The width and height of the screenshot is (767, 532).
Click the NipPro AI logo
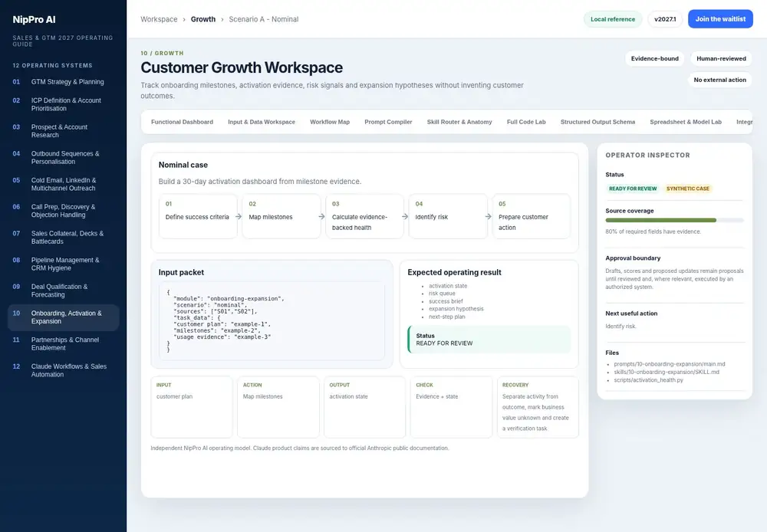click(34, 20)
